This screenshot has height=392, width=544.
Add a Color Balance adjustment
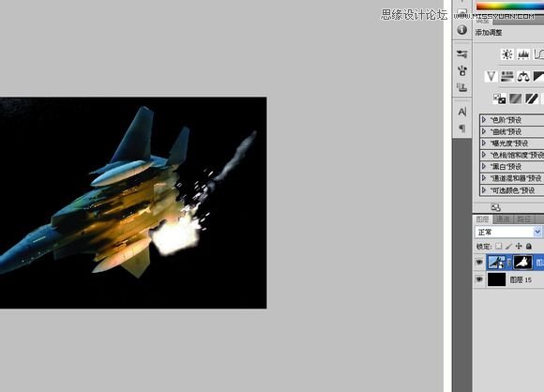point(523,76)
